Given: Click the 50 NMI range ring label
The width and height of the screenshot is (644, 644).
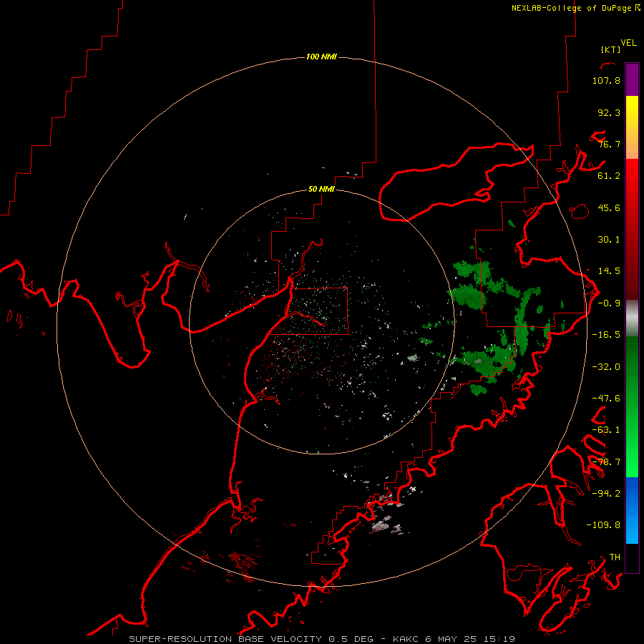Looking at the screenshot, I should pyautogui.click(x=321, y=190).
